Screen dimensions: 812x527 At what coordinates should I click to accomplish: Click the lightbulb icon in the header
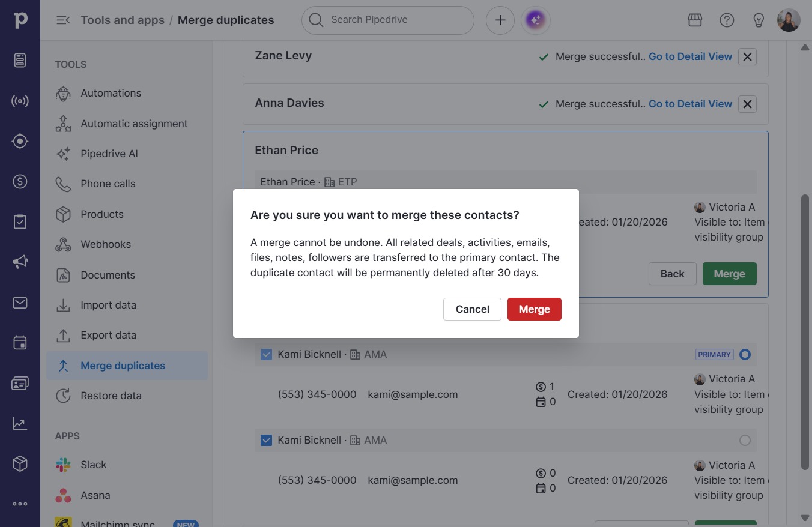click(x=759, y=20)
